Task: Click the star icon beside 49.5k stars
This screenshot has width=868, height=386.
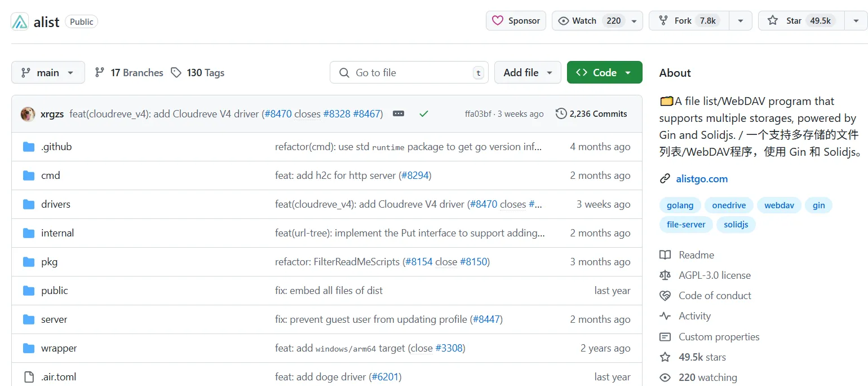Action: pyautogui.click(x=665, y=357)
